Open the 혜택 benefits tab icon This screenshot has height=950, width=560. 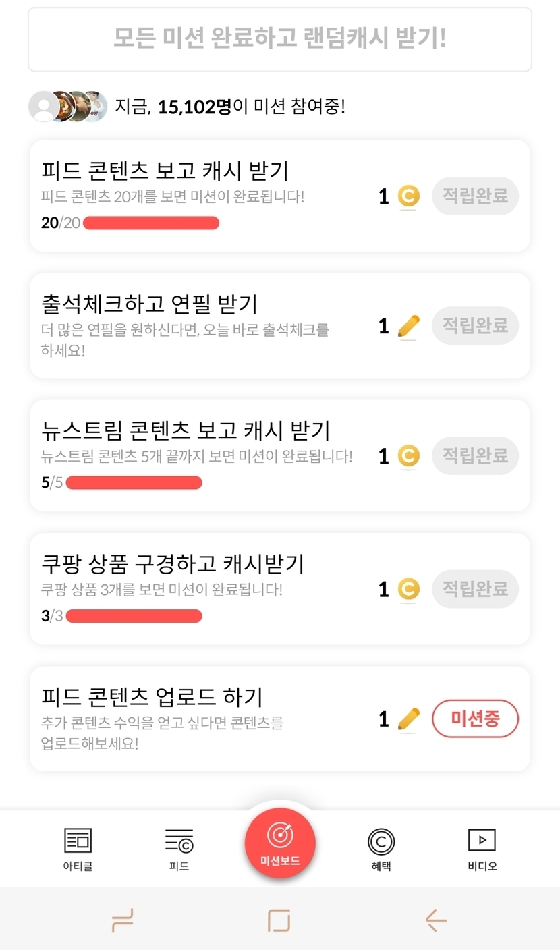[x=381, y=841]
